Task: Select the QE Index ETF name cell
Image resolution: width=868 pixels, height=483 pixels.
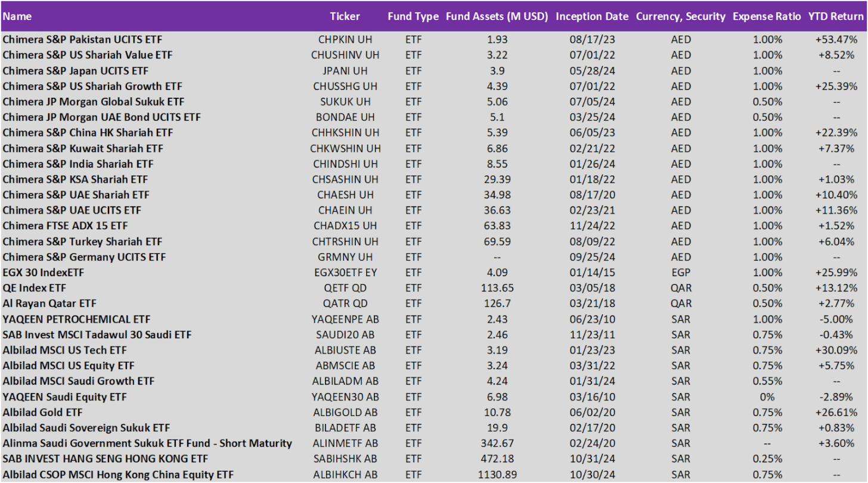Action: (x=35, y=288)
